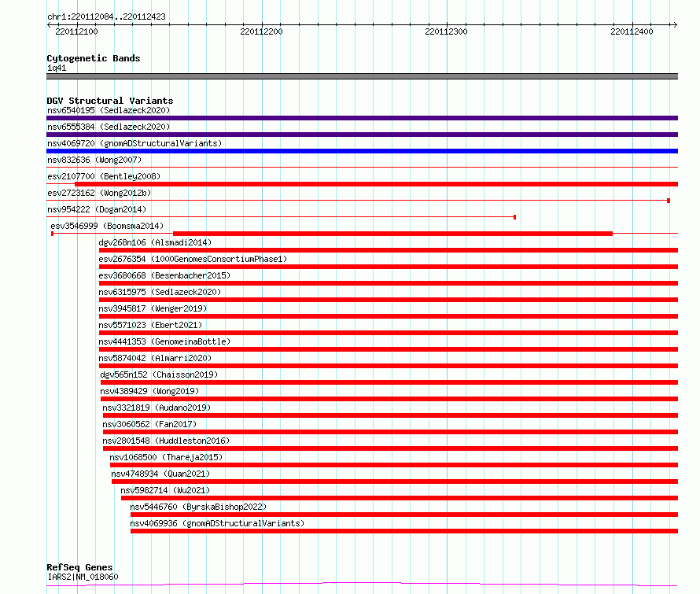Open nsv4389429 (Wong2019) variant
Screen dimensions: 700x594
coord(149,391)
